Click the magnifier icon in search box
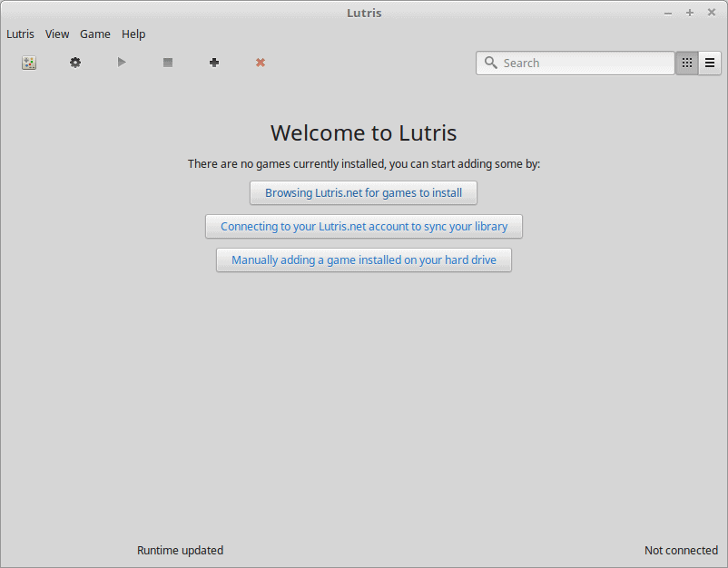728x568 pixels. [x=491, y=63]
